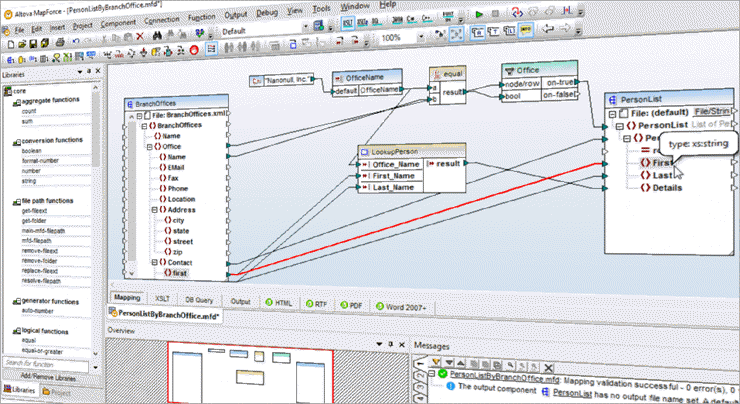Open the Default configuration dropdown
740x404 pixels.
tap(305, 27)
